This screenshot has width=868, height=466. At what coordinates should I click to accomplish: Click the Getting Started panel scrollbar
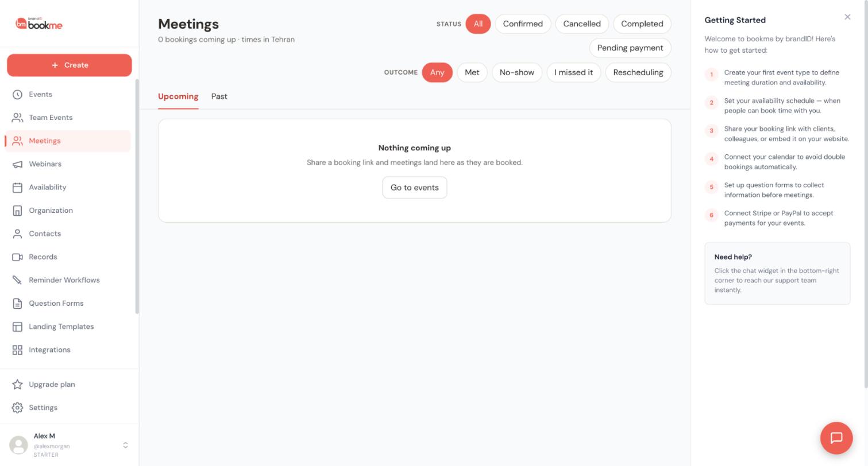coord(866,194)
